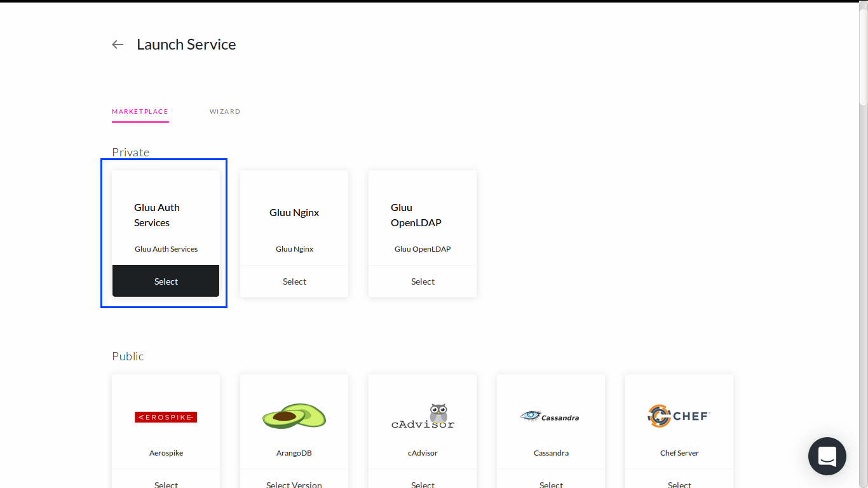
Task: Select the Gluu OpenLDAP service
Action: pos(422,281)
